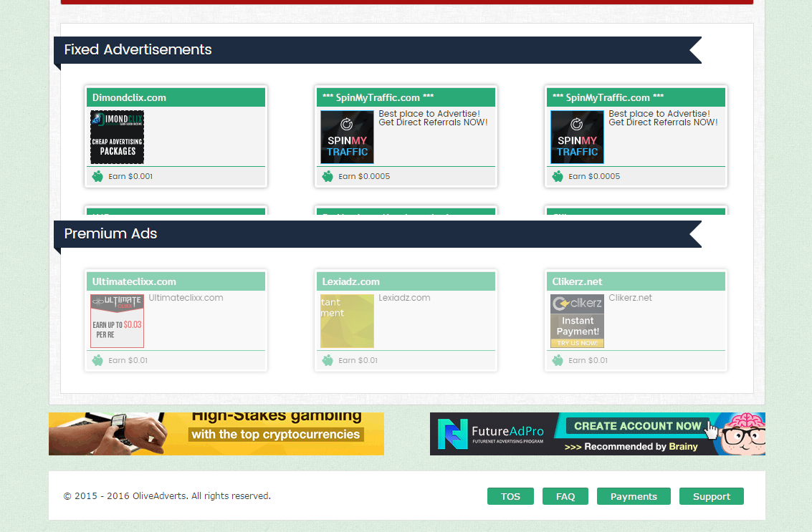The height and width of the screenshot is (532, 812).
Task: Click Earn $0.01 text in Ultimateclixx ad
Action: [128, 361]
